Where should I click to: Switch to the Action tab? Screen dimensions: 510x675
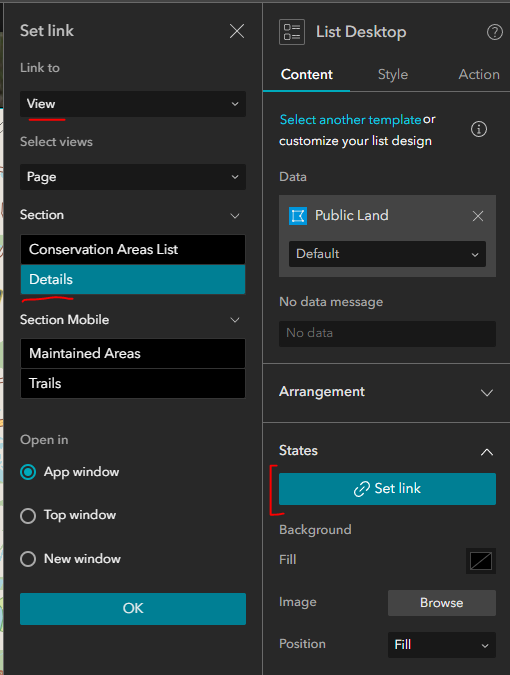[x=479, y=74]
